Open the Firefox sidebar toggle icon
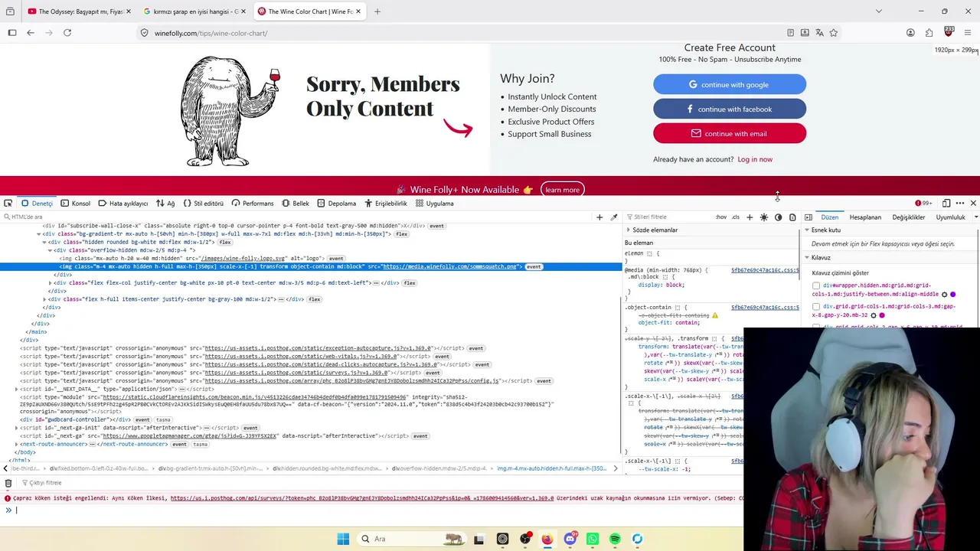 click(12, 33)
